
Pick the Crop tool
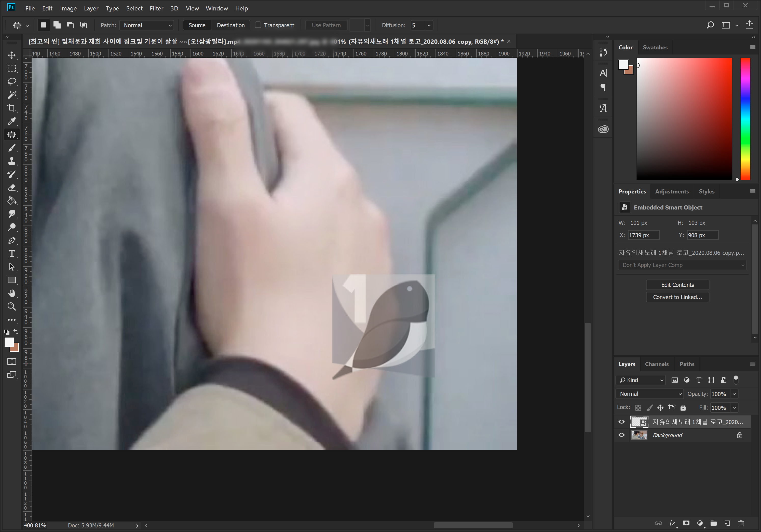click(12, 108)
